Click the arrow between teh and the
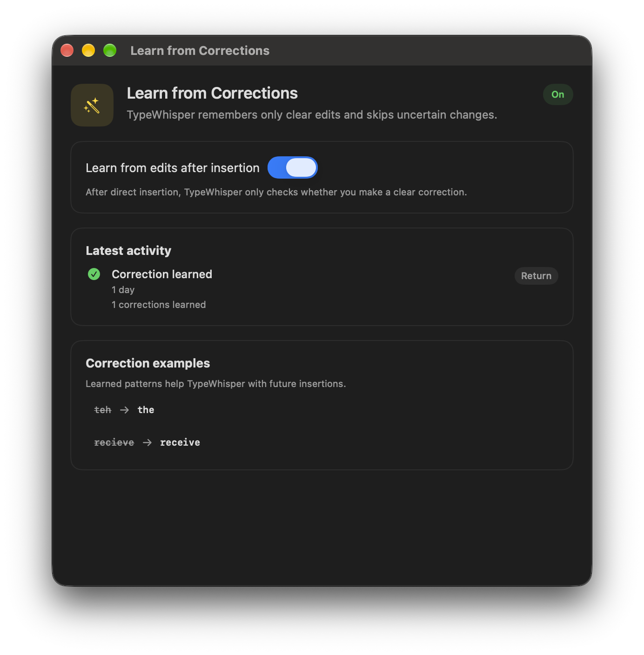The height and width of the screenshot is (655, 644). pos(124,410)
